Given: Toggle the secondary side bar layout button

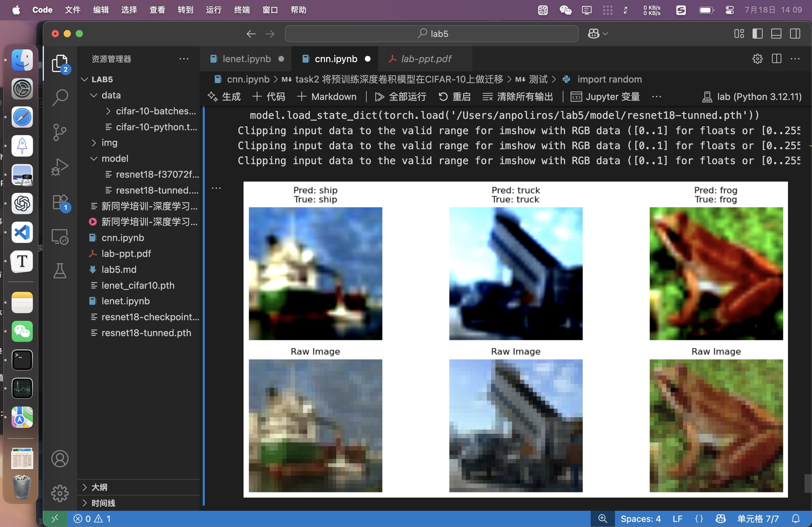Looking at the screenshot, I should [795, 34].
